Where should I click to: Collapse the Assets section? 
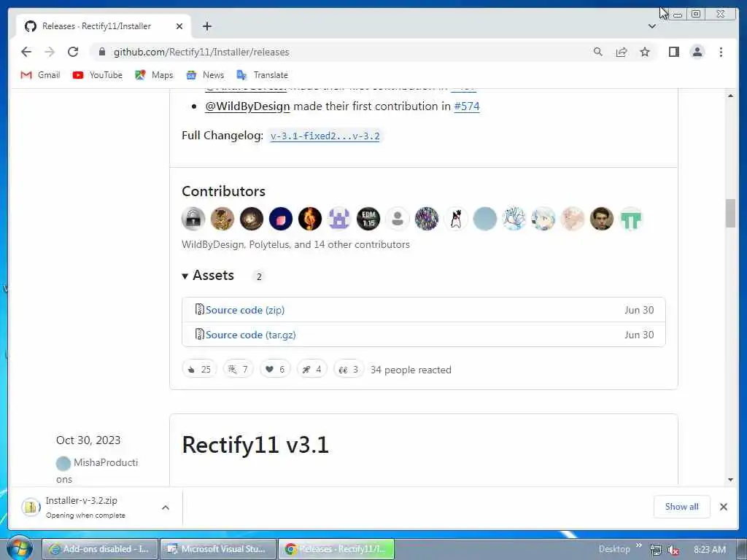(208, 275)
